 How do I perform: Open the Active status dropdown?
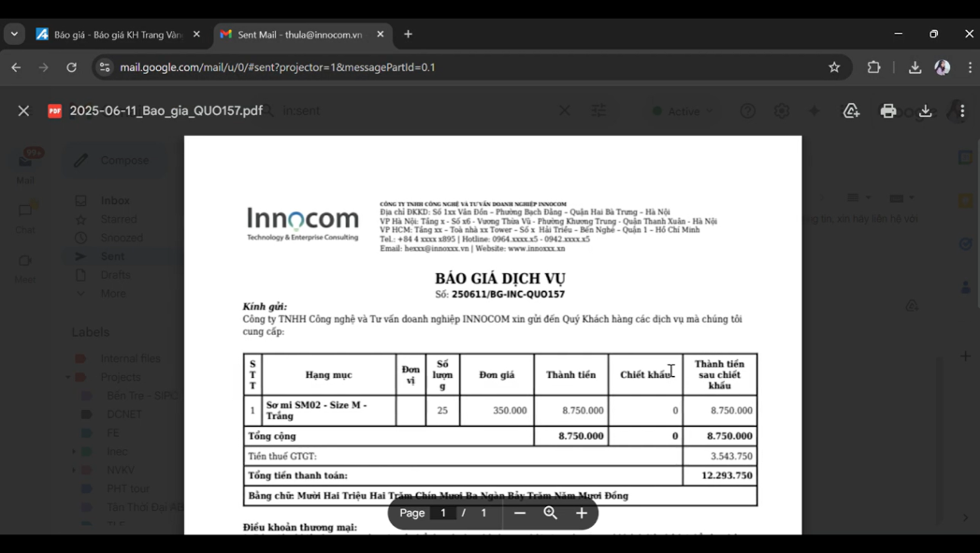(684, 110)
